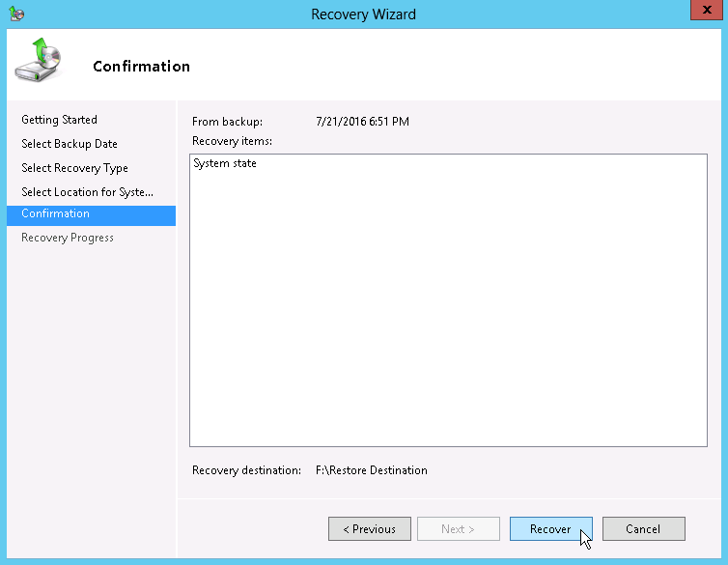
Task: Click the Recovery Wizard title bar icon
Action: [17, 14]
